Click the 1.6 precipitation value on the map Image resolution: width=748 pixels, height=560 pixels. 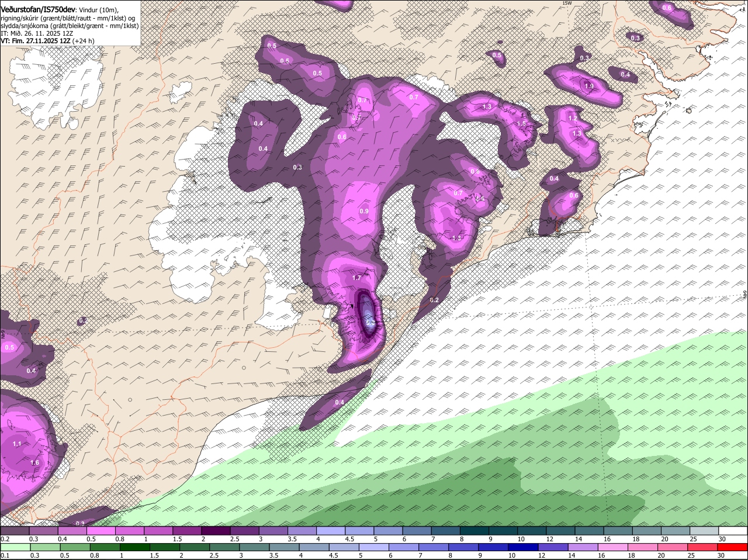[x=34, y=463]
